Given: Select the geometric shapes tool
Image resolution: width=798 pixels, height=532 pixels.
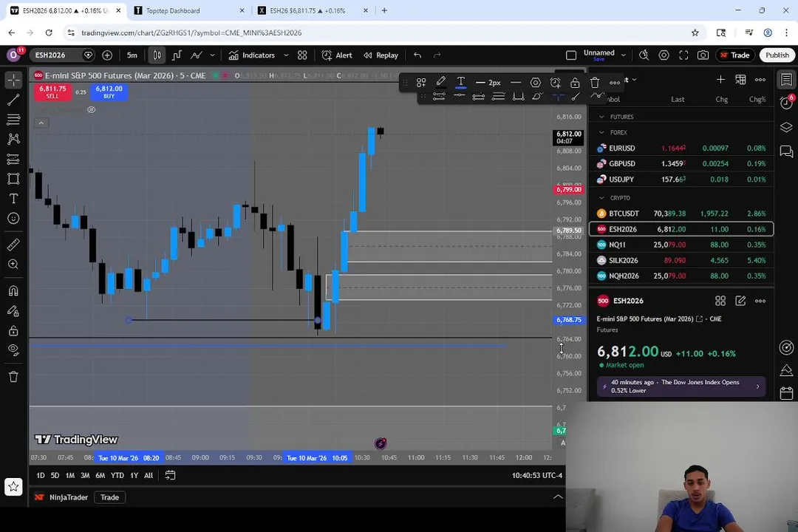Looking at the screenshot, I should click(x=13, y=179).
